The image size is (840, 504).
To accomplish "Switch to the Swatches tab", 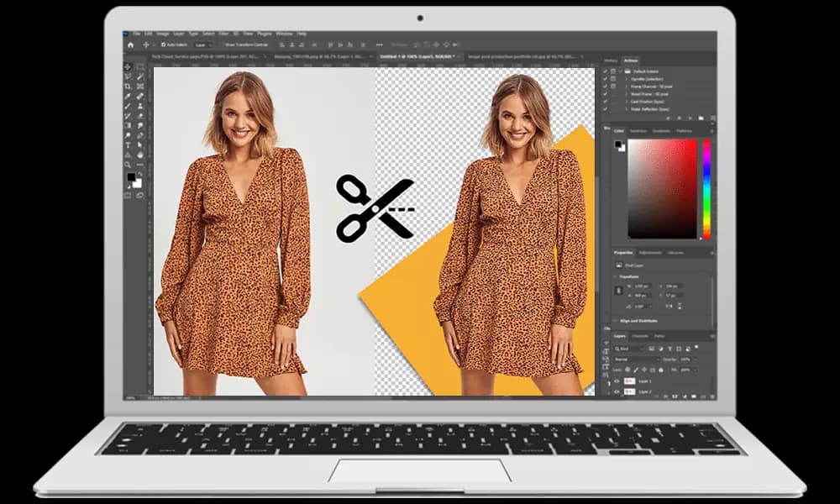I will [x=637, y=131].
